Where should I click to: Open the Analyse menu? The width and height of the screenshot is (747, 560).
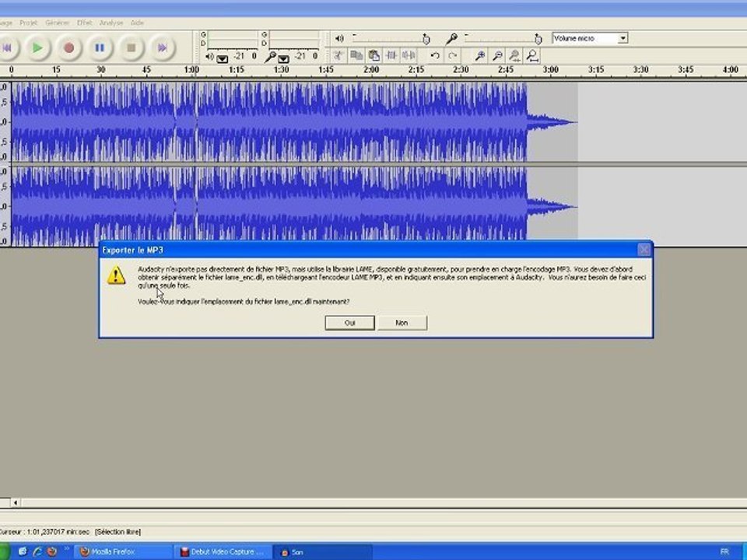[x=111, y=23]
